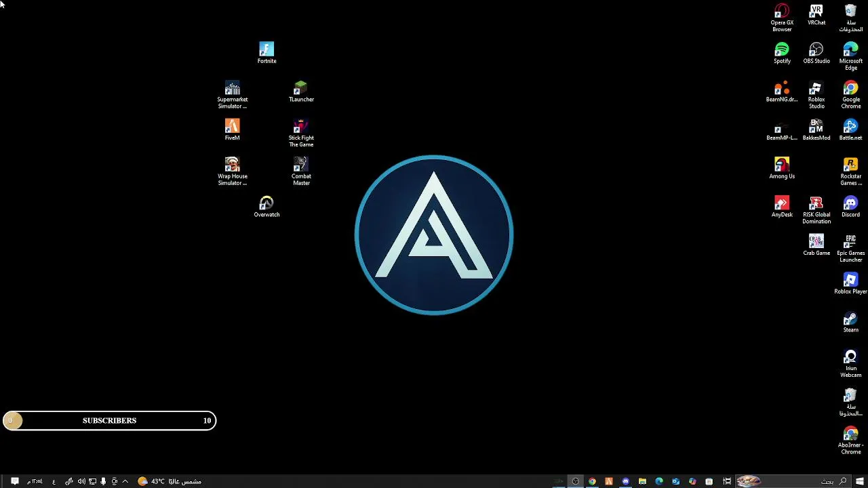Open Spotify desktop shortcut
This screenshot has width=868, height=488.
(782, 53)
